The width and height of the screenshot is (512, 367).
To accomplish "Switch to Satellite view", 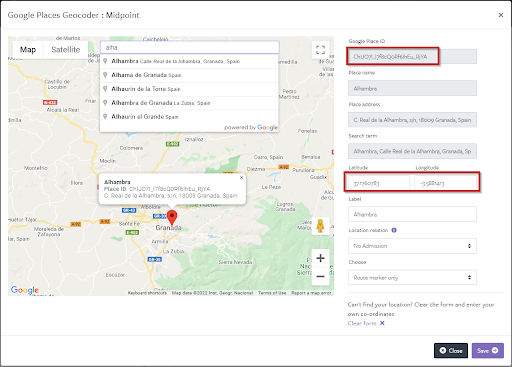I will pyautogui.click(x=66, y=50).
